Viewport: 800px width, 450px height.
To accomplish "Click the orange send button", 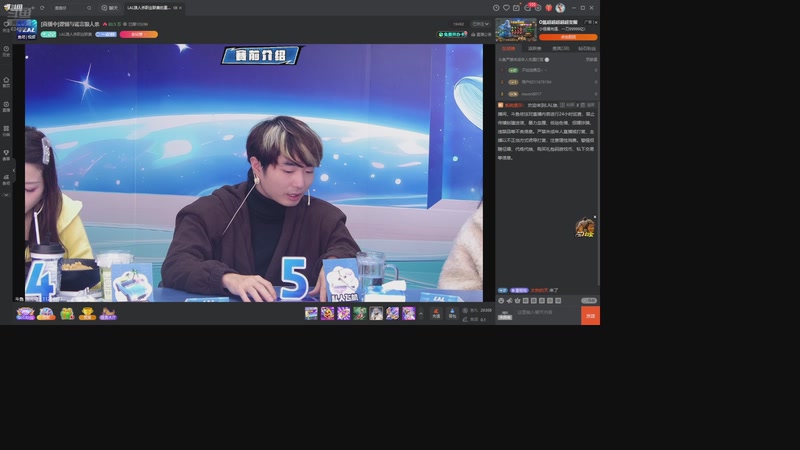I will pyautogui.click(x=590, y=316).
